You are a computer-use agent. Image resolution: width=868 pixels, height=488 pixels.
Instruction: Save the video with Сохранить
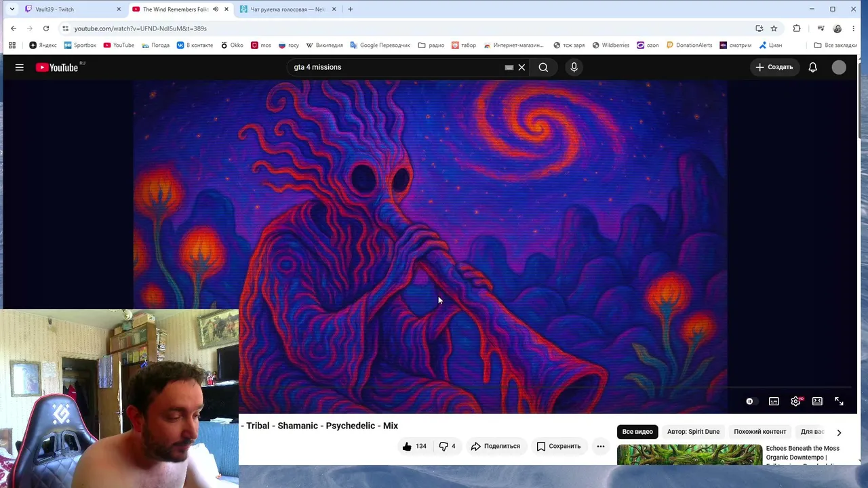[559, 446]
